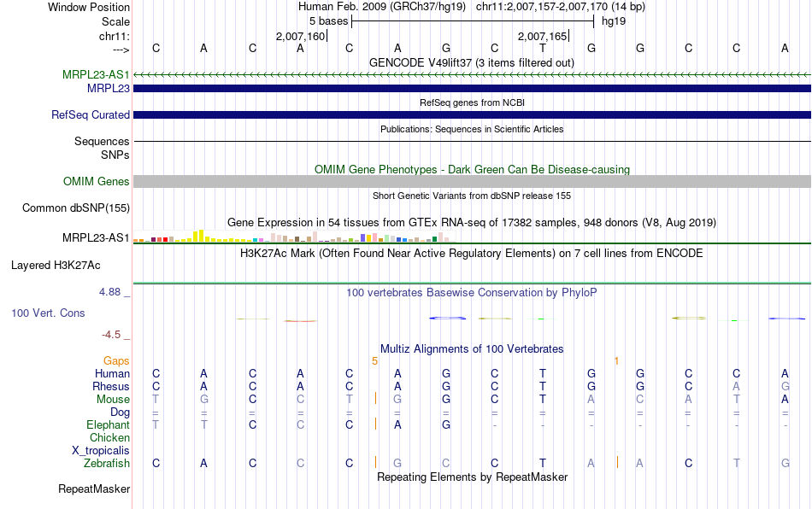The width and height of the screenshot is (812, 509).
Task: Click the Dog species row label
Action: pyautogui.click(x=120, y=412)
